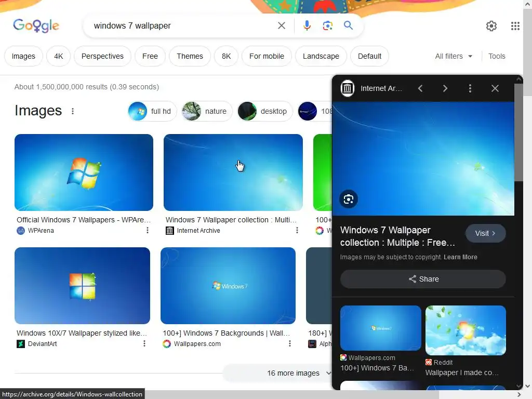
Task: Clear the search box with the X icon
Action: 281,25
